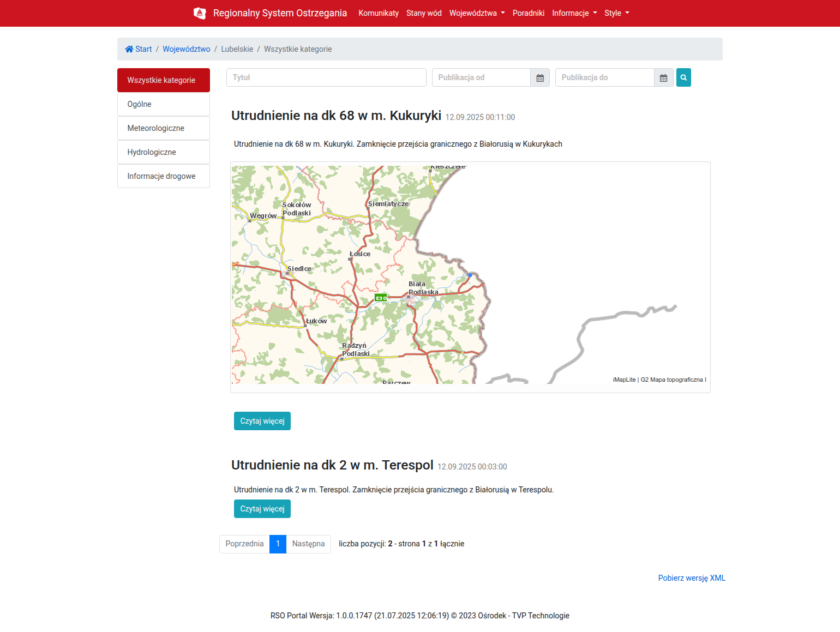
Task: Expand the Informacje dropdown menu
Action: coord(574,13)
